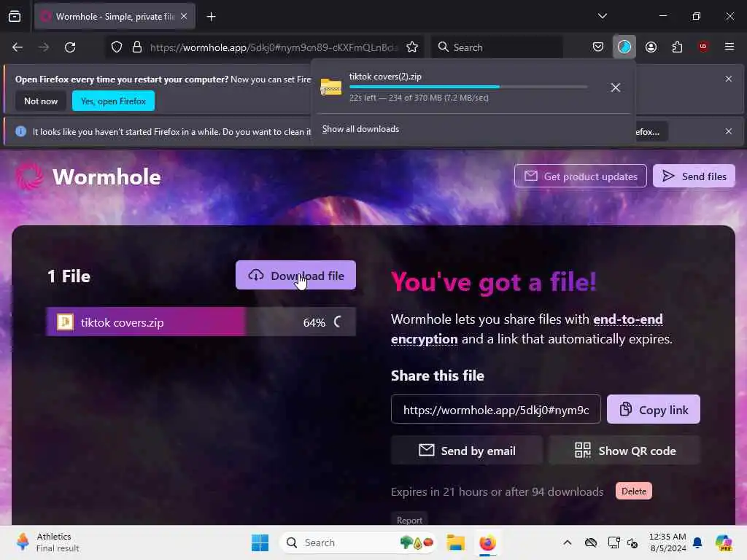747x560 pixels.
Task: Delete the shared file
Action: pos(634,491)
